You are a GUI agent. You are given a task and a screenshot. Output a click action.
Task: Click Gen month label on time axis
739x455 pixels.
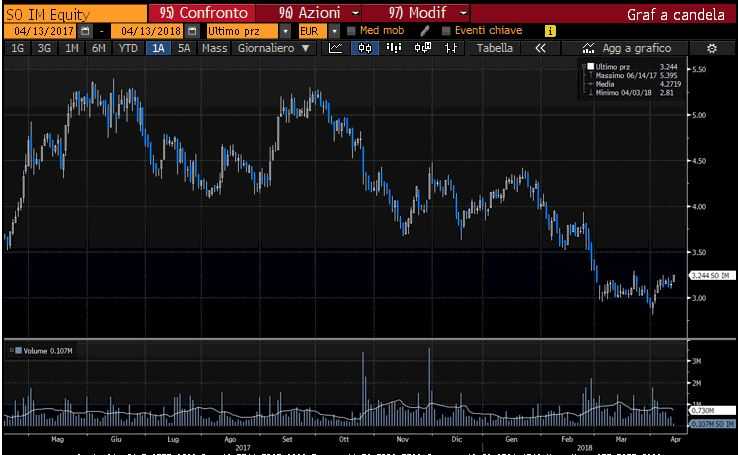(x=511, y=439)
